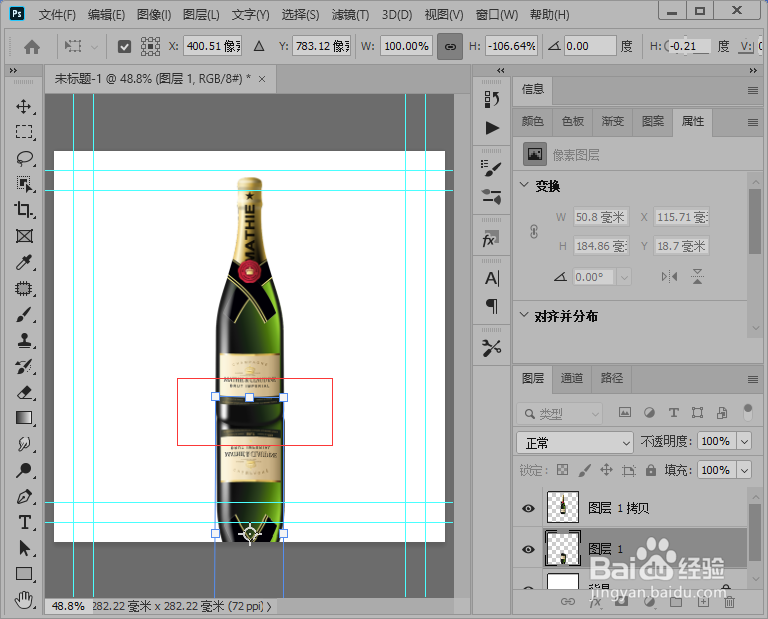Select the Frame tool
Image resolution: width=768 pixels, height=619 pixels.
point(24,236)
